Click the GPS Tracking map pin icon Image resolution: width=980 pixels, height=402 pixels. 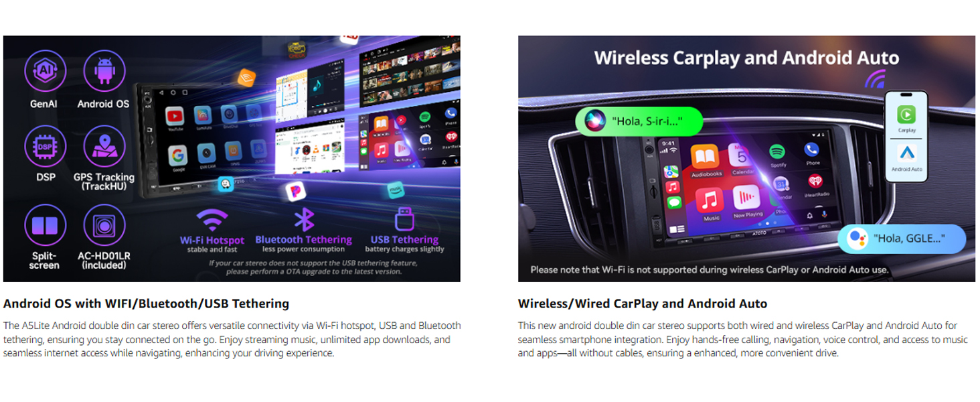pyautogui.click(x=104, y=147)
